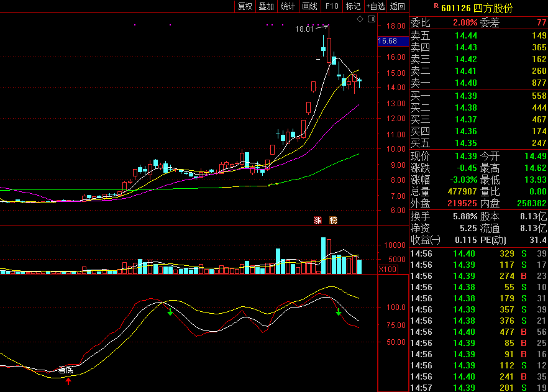Add stock via +自选 button

(x=375, y=6)
